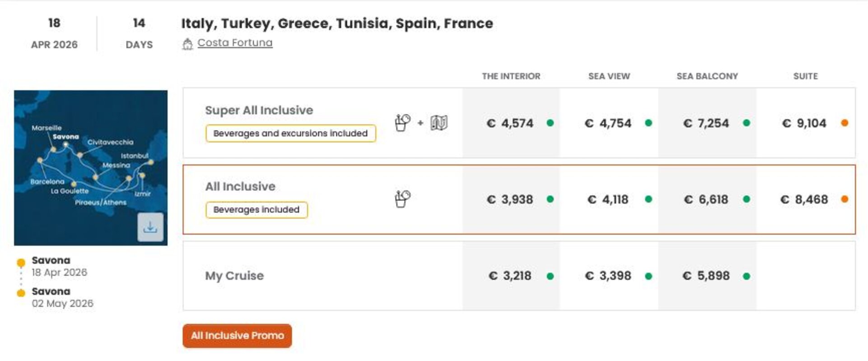Select Super All Inclusive Interior price € 4,574
Viewport: 868px width, 361px height.
tap(510, 123)
